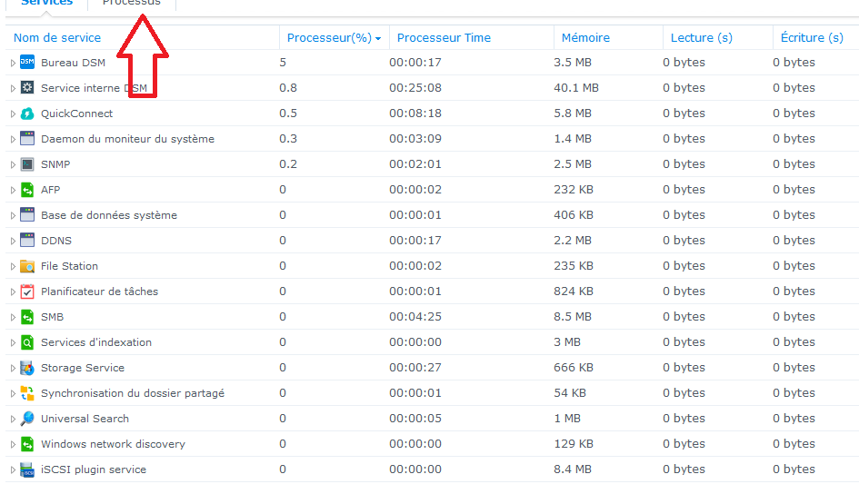The width and height of the screenshot is (859, 504).
Task: Switch to the Processus tab
Action: (x=132, y=4)
